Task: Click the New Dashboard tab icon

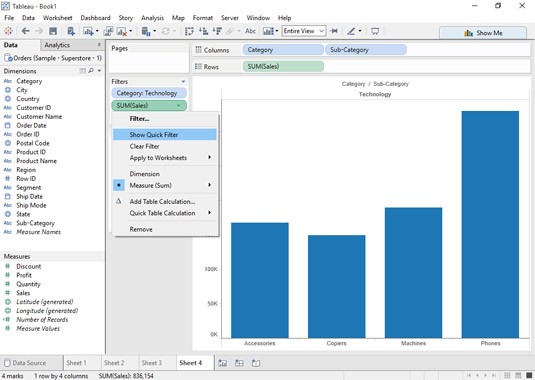Action: [239, 363]
